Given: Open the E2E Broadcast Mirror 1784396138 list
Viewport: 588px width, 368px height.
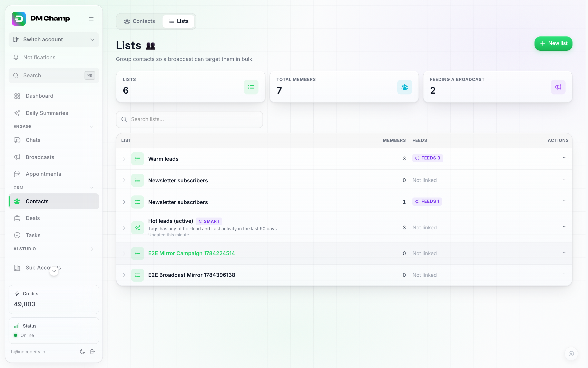Looking at the screenshot, I should [192, 275].
